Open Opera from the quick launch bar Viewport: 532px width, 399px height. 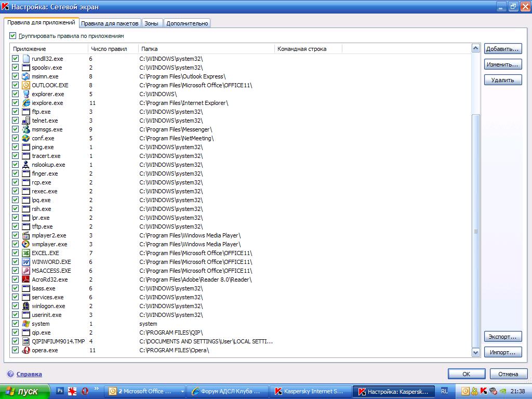(x=85, y=391)
